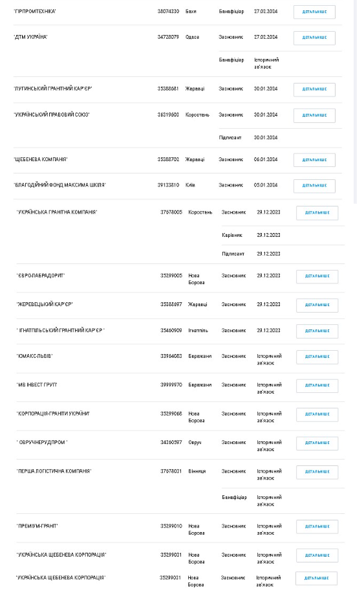
Task: Show details for 'БЛАГОДІЙНИЙ ФОНД МАКСИМА ШКІЛЯ'
Action: [314, 186]
